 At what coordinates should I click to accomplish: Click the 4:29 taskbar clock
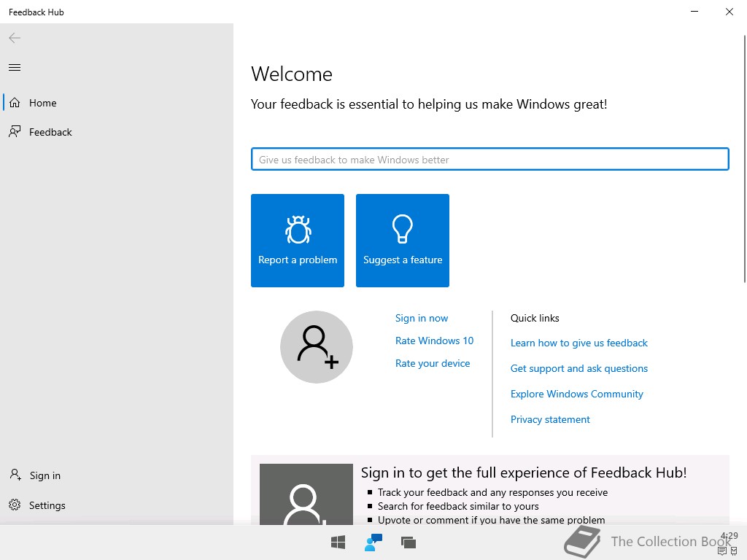coord(729,536)
